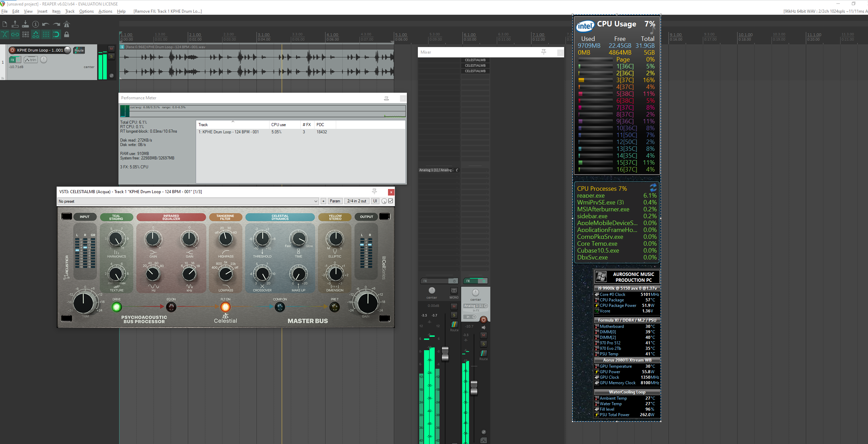Toggle the metronome icon in the toolbar
Screen dimensions: 868x444
(x=67, y=24)
